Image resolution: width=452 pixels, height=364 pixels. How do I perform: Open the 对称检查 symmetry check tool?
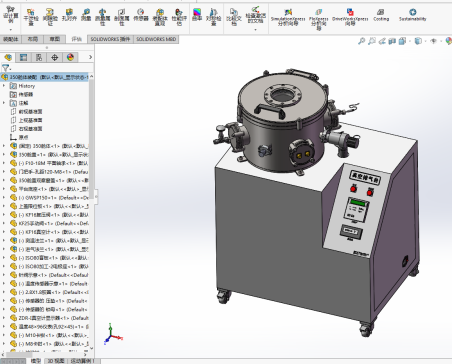(213, 17)
